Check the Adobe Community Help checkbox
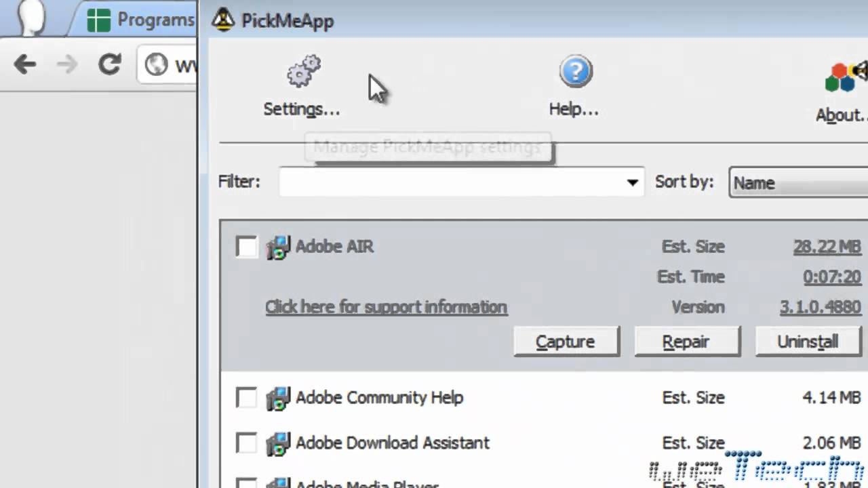 pos(246,398)
